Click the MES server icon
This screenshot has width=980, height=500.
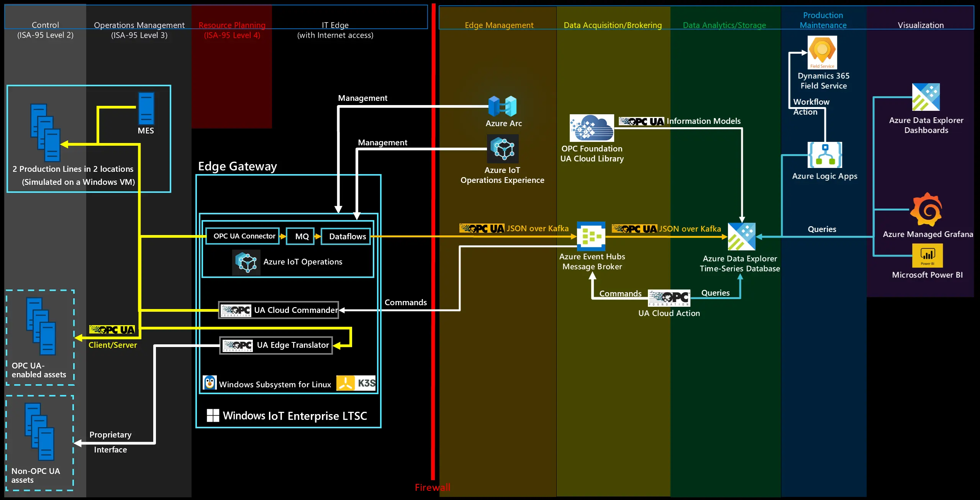click(x=146, y=109)
